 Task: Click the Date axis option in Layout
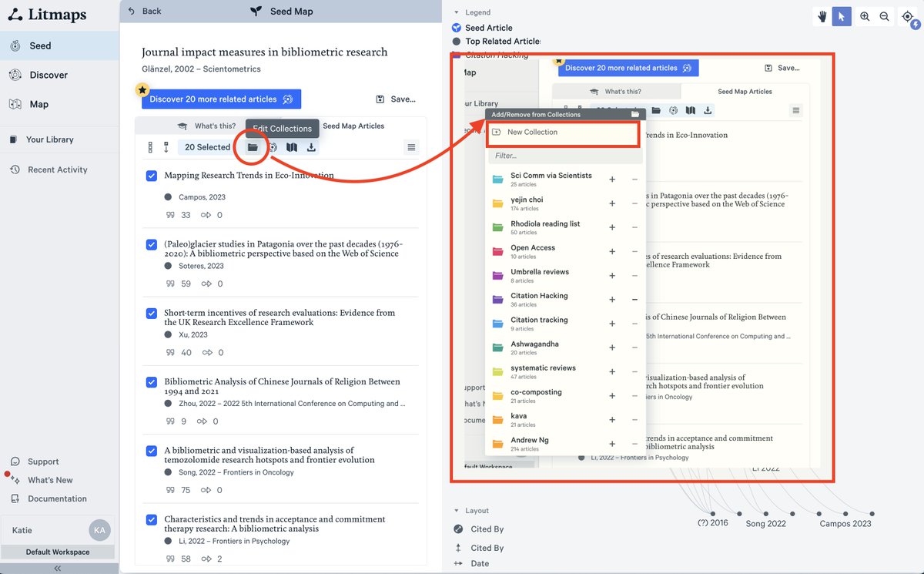tap(471, 563)
